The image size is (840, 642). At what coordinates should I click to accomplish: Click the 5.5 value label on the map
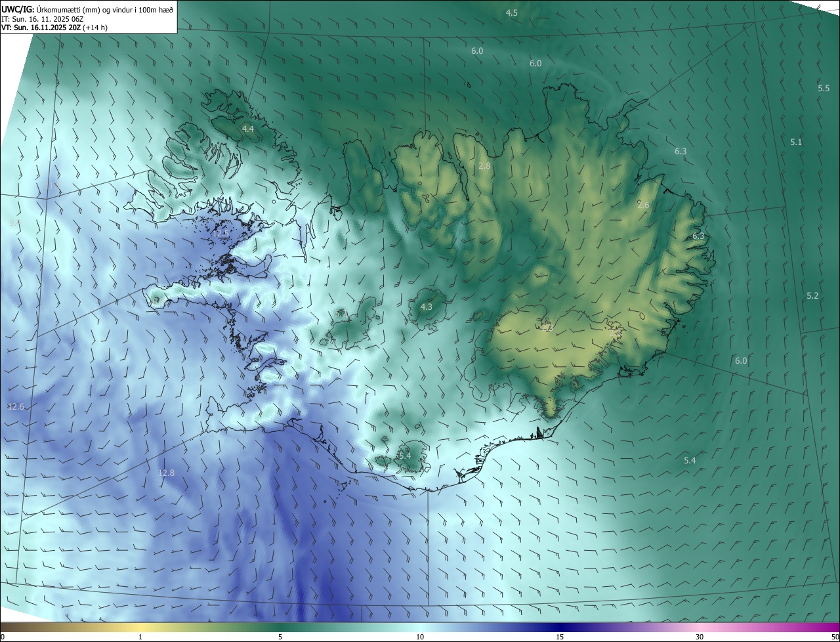[x=824, y=88]
